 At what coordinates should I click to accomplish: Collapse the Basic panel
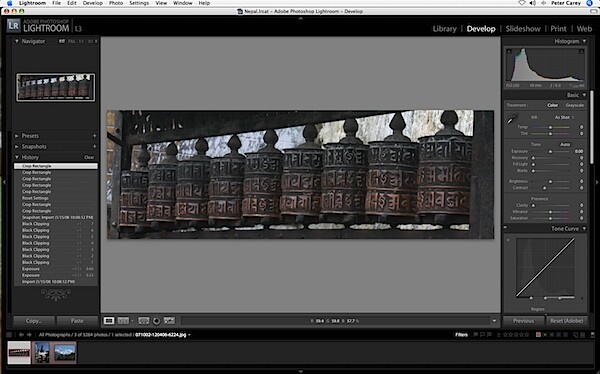(584, 95)
